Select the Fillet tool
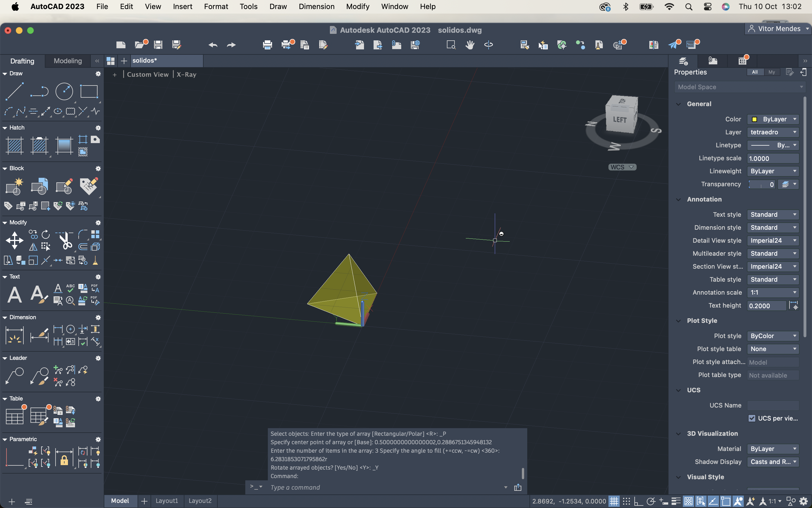Viewport: 812px width, 508px height. 83,234
